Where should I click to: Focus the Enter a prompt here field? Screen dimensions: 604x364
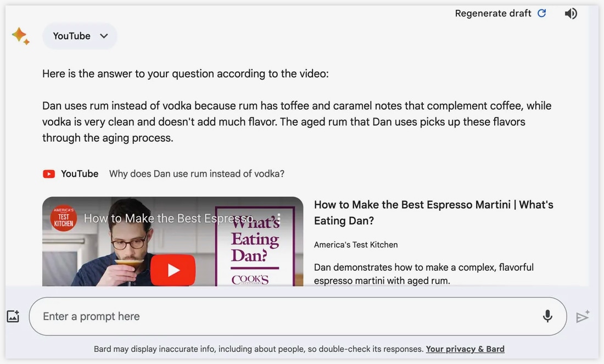(298, 316)
